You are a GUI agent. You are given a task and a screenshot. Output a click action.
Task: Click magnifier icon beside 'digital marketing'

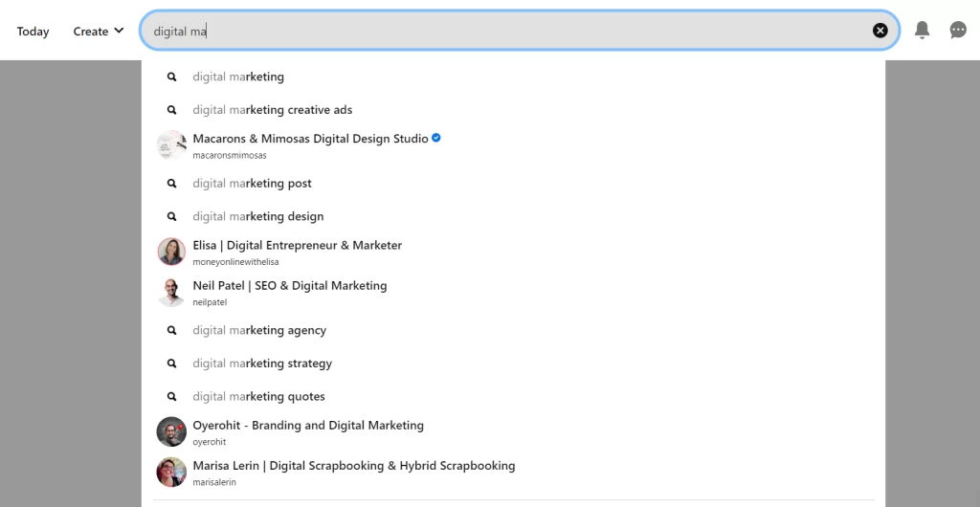click(172, 77)
